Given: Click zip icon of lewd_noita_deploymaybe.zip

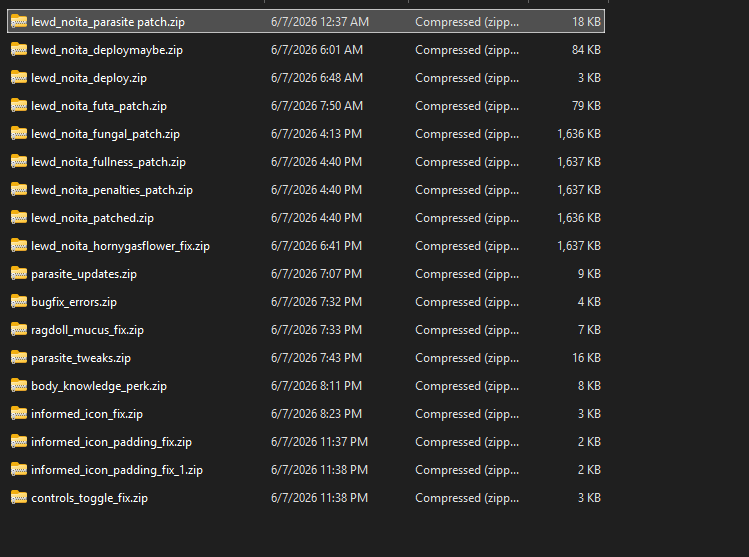Looking at the screenshot, I should 19,50.
